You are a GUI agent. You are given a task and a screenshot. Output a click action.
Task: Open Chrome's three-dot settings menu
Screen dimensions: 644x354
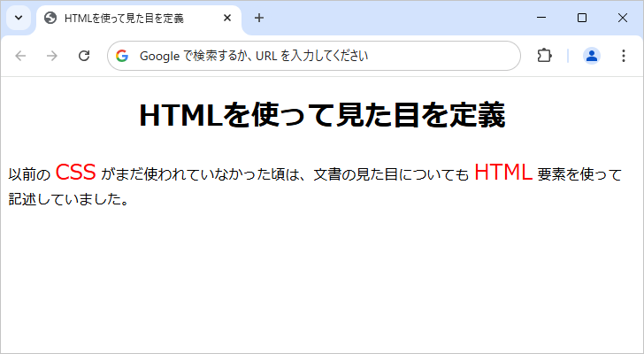pos(623,56)
